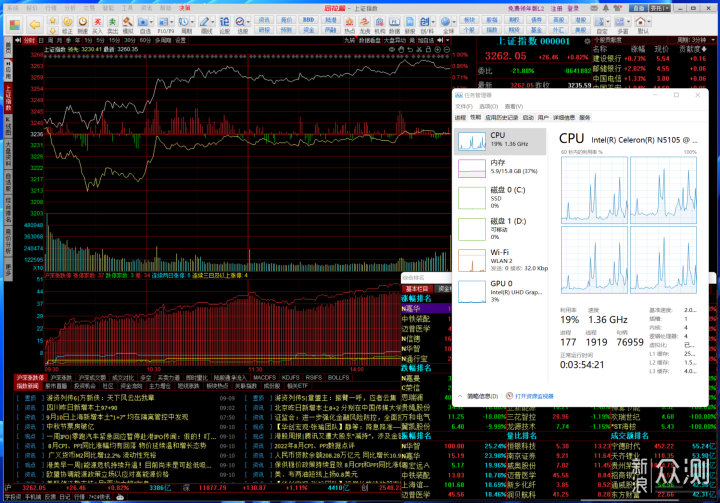Select the MACDFS indicator tab
The width and height of the screenshot is (720, 503).
coord(264,378)
